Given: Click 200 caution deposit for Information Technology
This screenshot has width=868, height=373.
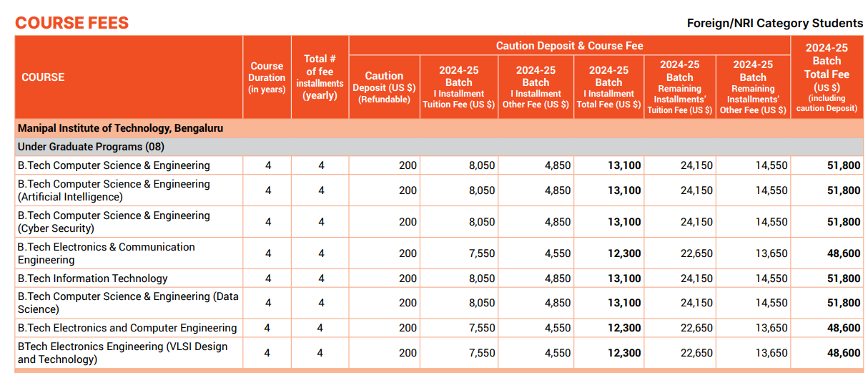Looking at the screenshot, I should pos(408,278).
